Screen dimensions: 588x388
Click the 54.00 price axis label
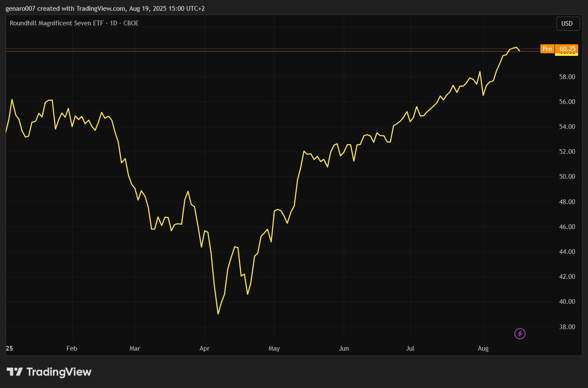(567, 127)
